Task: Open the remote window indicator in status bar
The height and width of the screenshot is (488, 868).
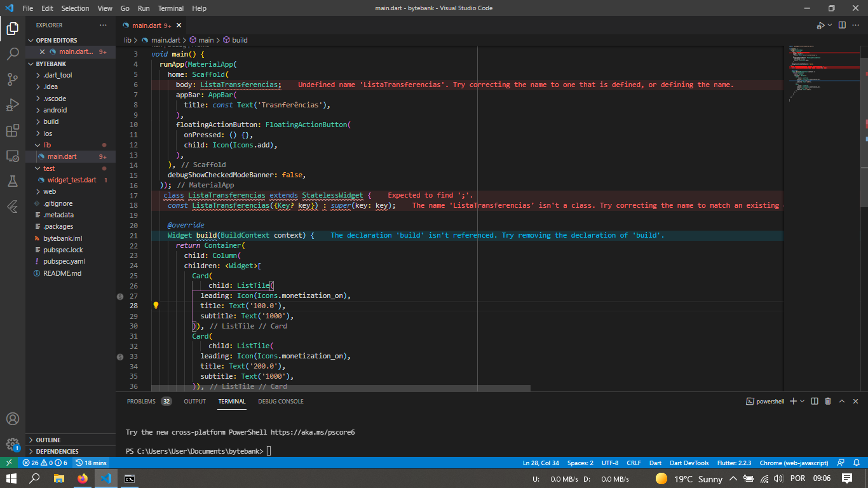Action: [x=9, y=463]
